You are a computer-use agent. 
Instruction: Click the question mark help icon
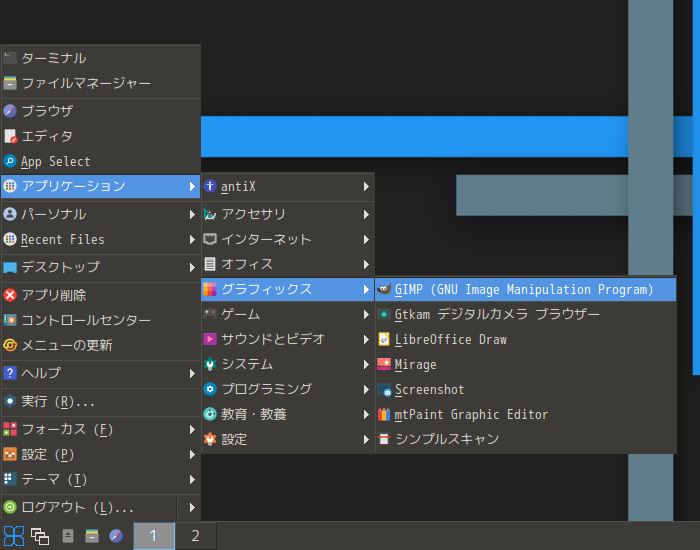click(10, 373)
